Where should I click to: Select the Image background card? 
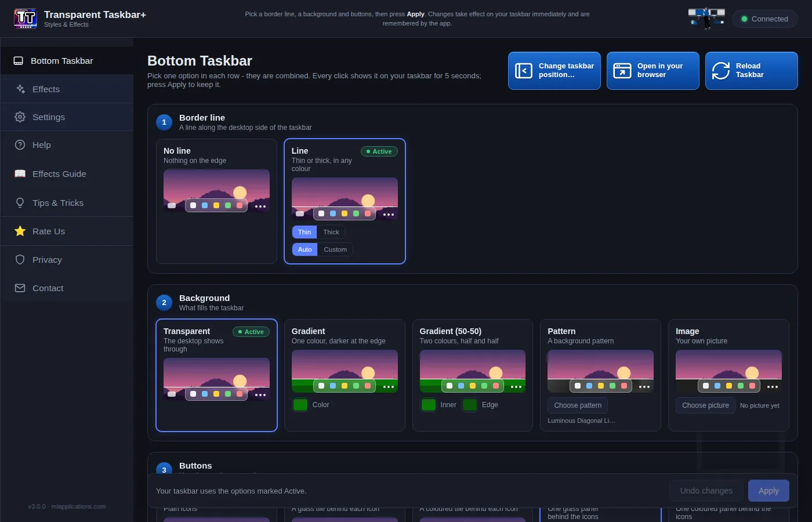point(728,375)
